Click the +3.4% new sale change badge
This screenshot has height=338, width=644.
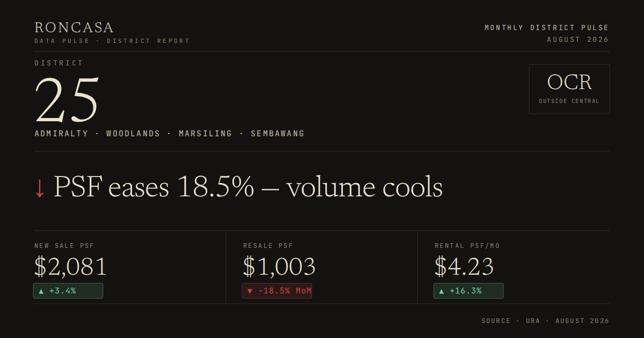[68, 291]
